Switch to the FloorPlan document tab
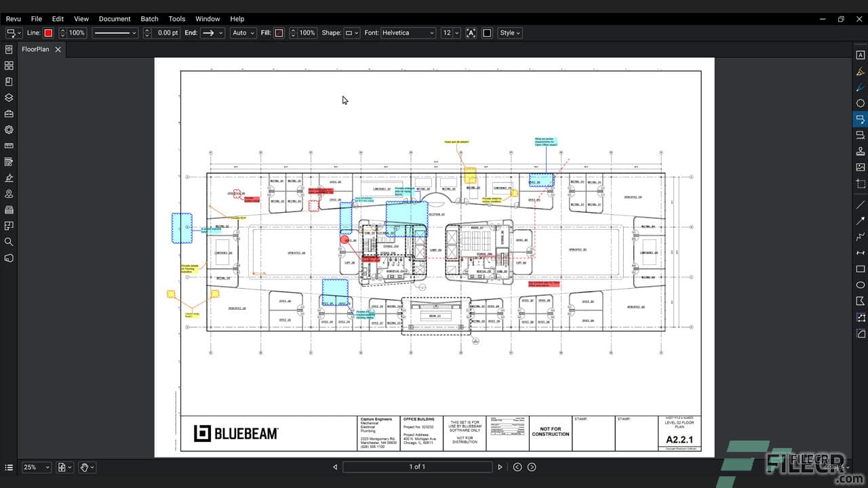Image resolution: width=868 pixels, height=488 pixels. point(34,49)
